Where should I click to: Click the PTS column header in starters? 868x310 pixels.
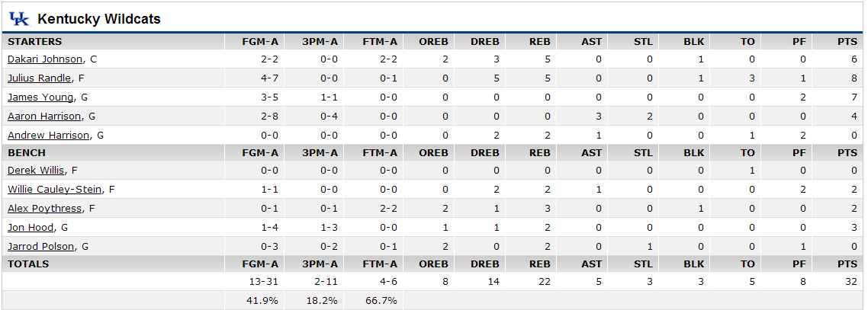(847, 41)
